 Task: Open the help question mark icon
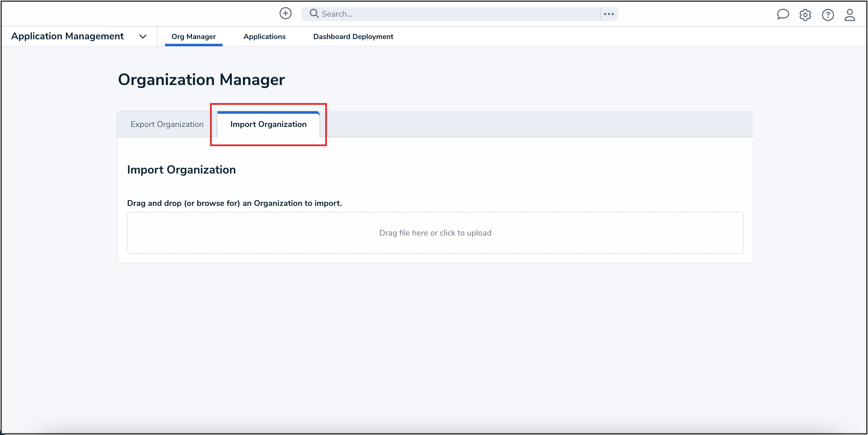pyautogui.click(x=828, y=15)
